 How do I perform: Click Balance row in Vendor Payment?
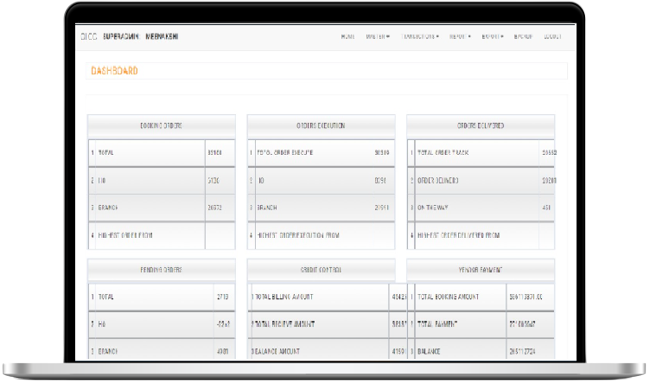pyautogui.click(x=481, y=350)
